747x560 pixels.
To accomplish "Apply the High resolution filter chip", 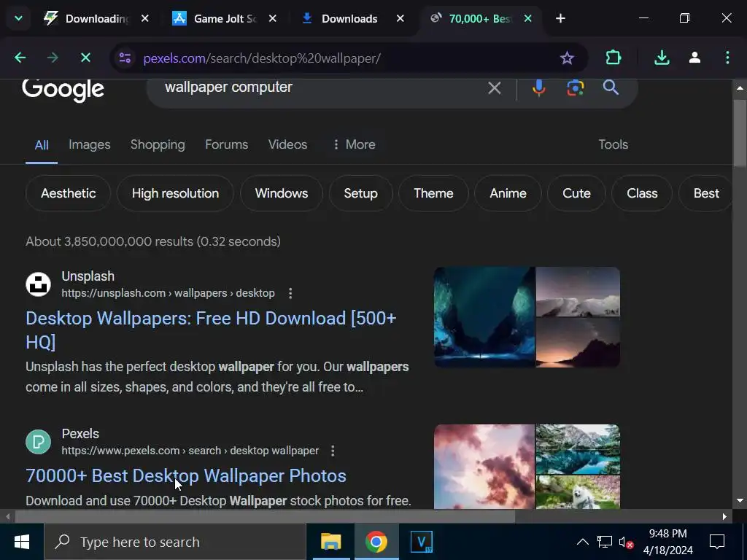I will pyautogui.click(x=175, y=193).
